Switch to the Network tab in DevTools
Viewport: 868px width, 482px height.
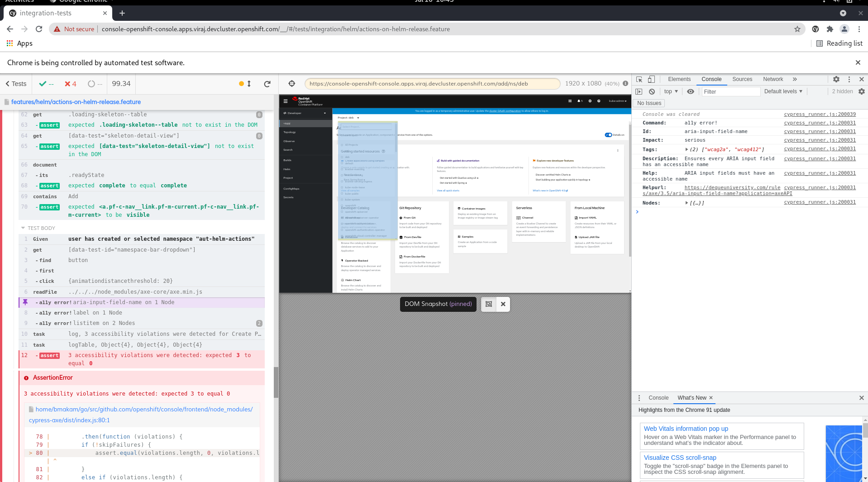[x=773, y=79]
